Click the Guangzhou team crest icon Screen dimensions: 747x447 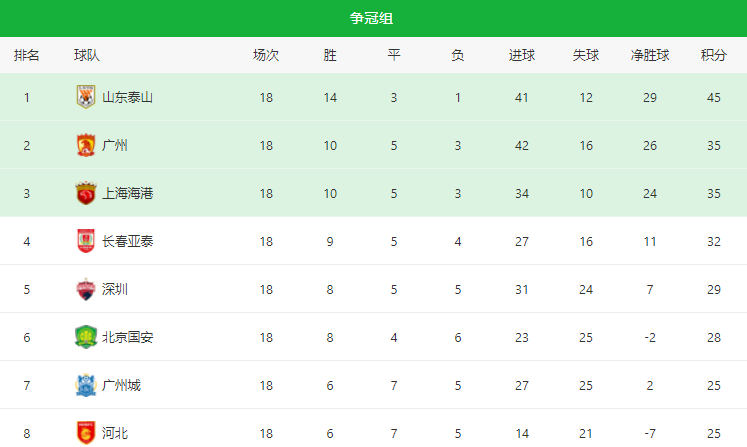click(86, 145)
